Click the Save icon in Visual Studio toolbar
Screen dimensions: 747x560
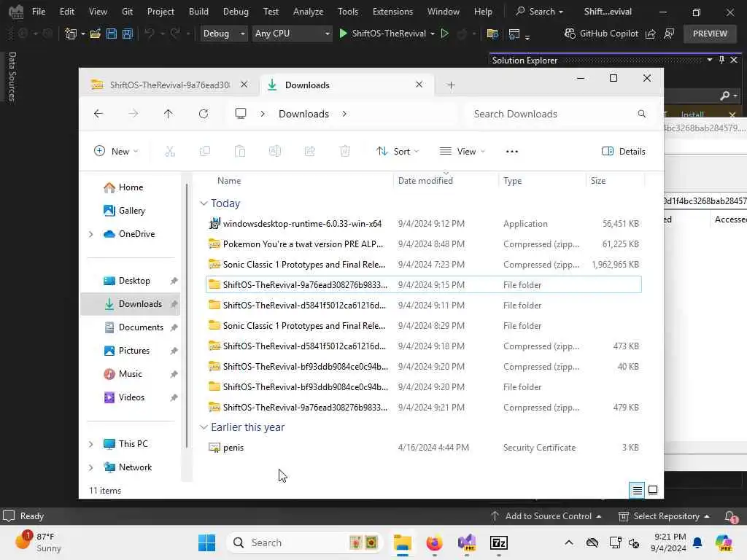[x=112, y=34]
